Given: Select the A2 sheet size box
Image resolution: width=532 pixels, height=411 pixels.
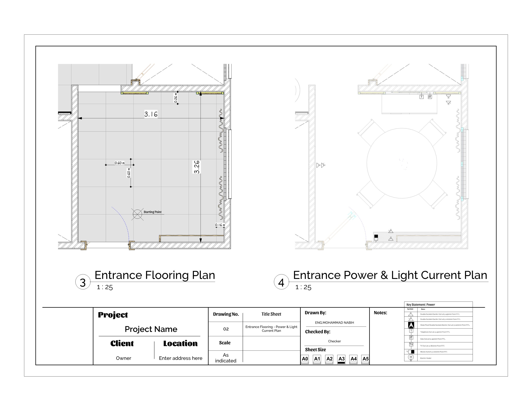Looking at the screenshot, I should point(329,359).
